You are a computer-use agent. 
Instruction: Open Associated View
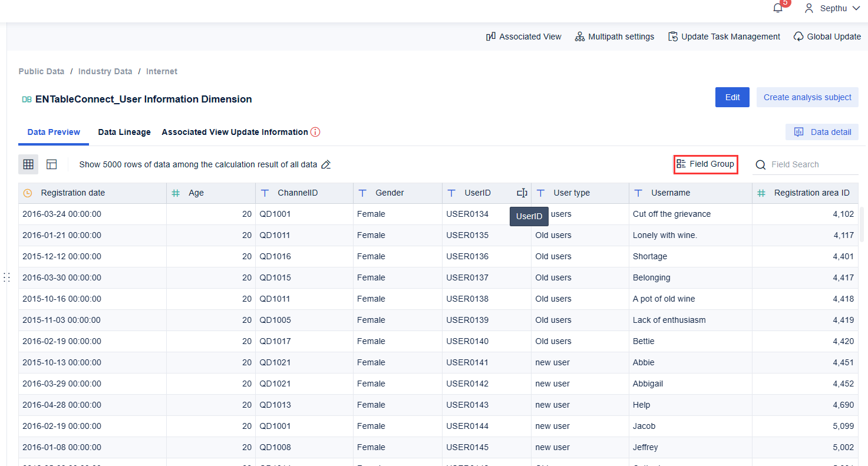(x=524, y=37)
